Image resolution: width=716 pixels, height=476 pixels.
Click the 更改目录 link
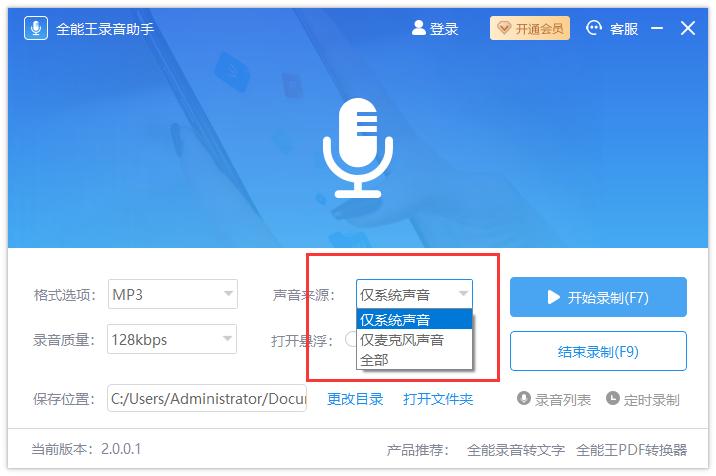[355, 399]
